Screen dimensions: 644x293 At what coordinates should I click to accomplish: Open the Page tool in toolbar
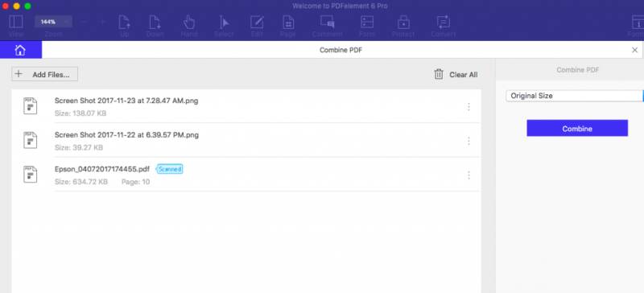point(288,22)
